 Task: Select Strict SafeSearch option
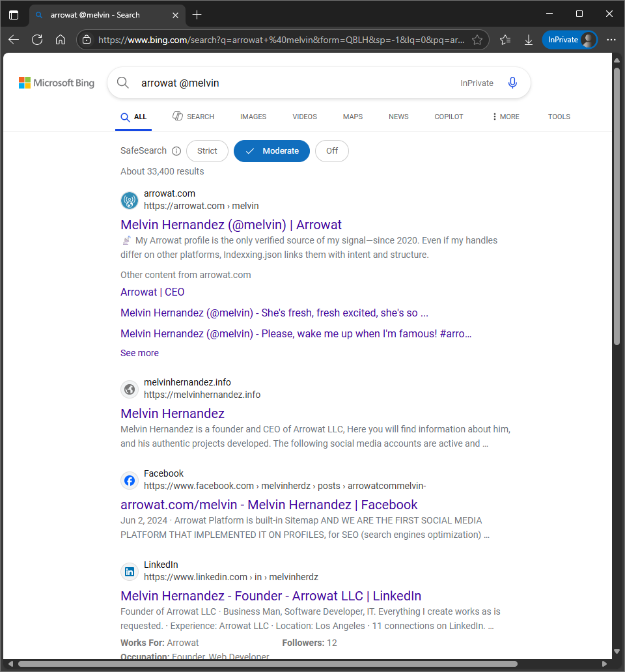point(207,151)
